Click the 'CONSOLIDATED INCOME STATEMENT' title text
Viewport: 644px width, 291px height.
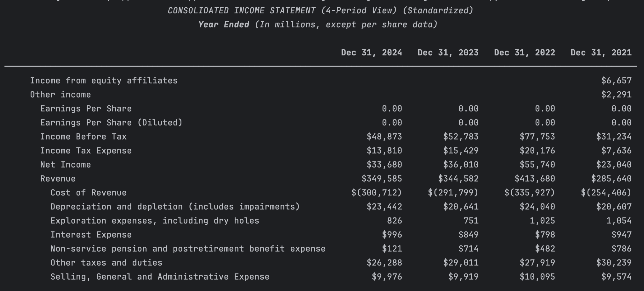coord(242,11)
